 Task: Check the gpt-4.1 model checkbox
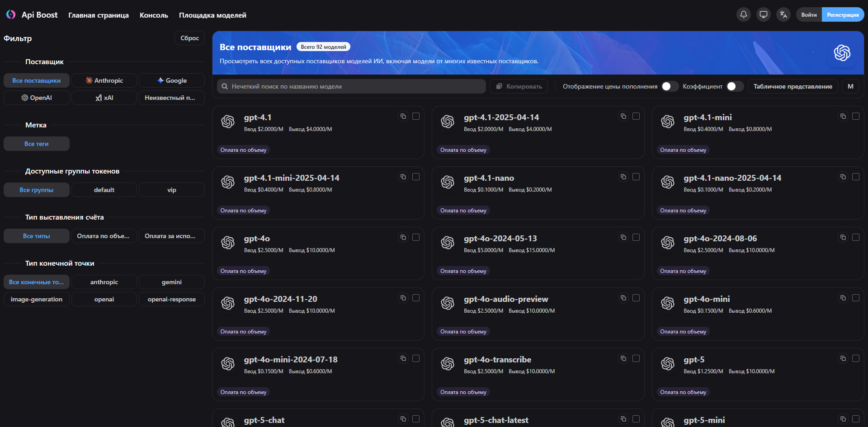416,116
